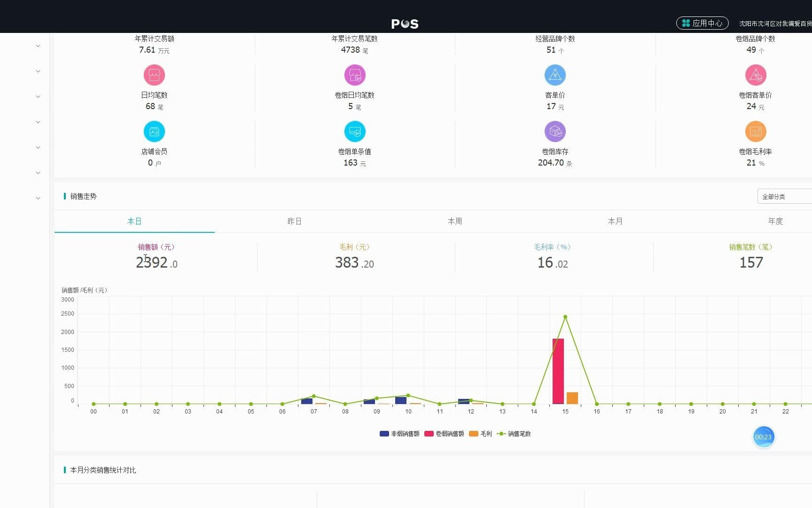Open the 应用中心 app center button
This screenshot has height=508, width=812.
coord(703,23)
